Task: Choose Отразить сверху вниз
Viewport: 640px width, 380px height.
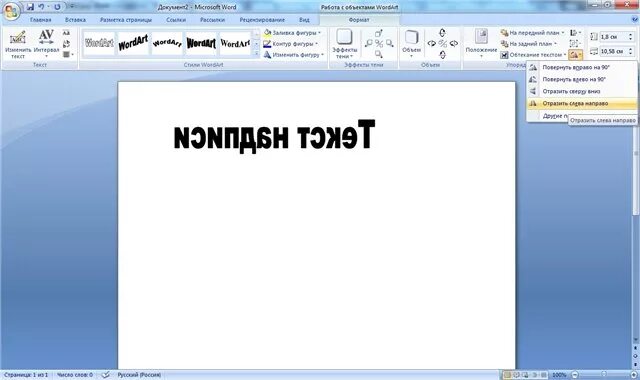Action: coord(582,91)
